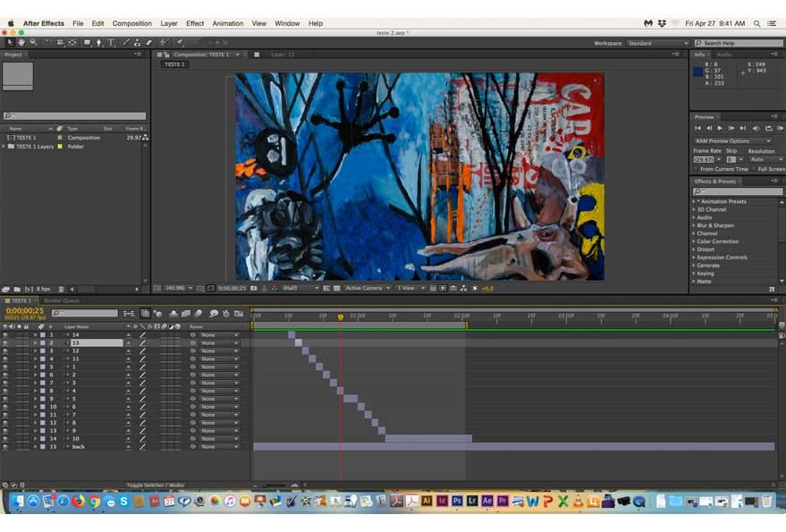Click the yellow label swatch of TESTE 1 Layers

(60, 147)
